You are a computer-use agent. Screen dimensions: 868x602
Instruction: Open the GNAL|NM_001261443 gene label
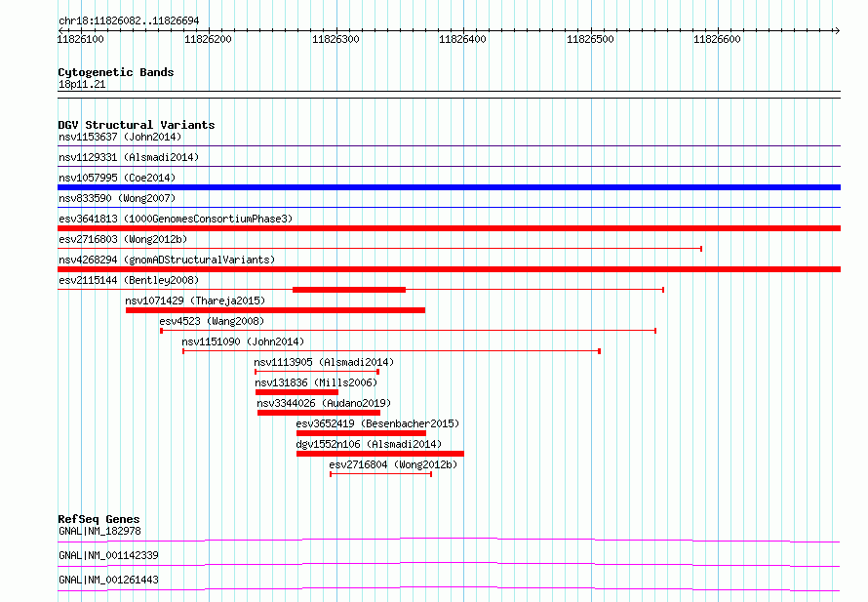(108, 580)
